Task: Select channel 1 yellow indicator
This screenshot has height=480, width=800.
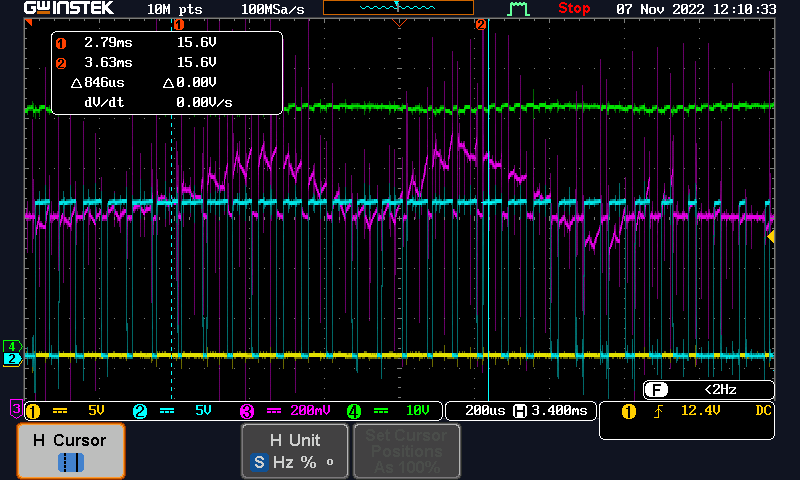Action: [x=33, y=411]
